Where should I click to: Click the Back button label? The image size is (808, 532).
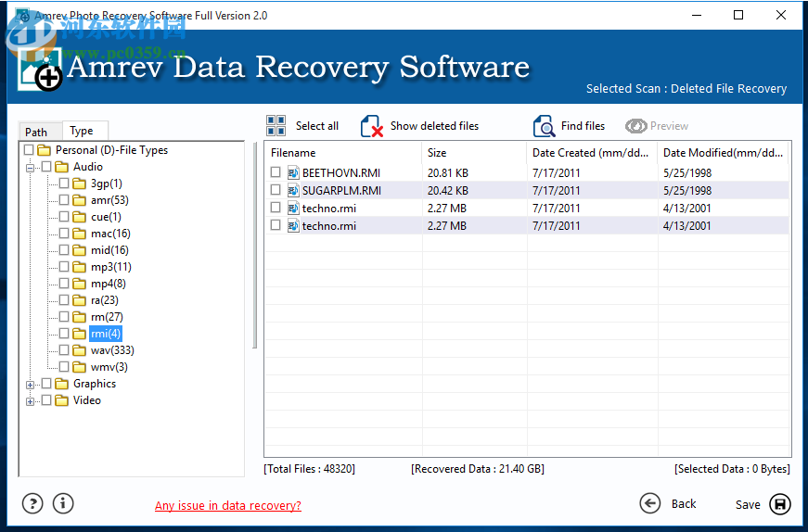684,504
